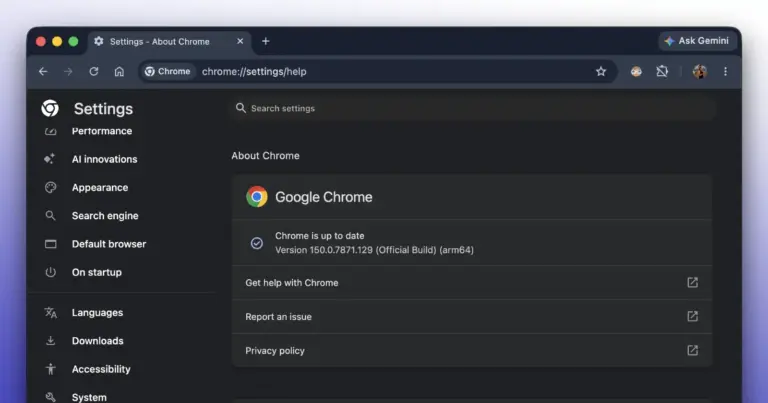
Task: Click the AI innovations sparkle icon
Action: pos(49,159)
